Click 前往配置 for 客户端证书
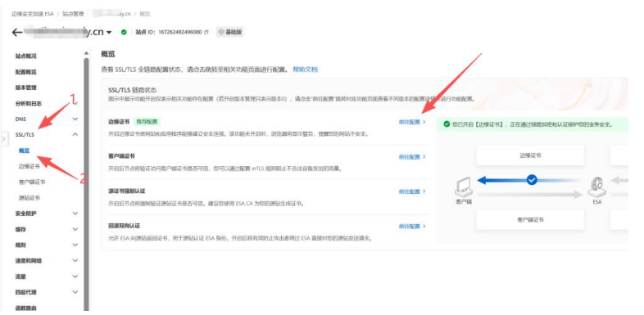 [412, 156]
